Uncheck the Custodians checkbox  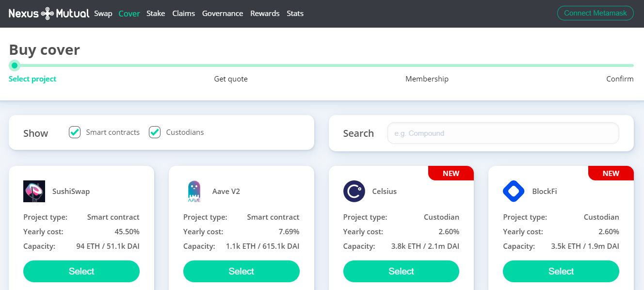pos(155,132)
